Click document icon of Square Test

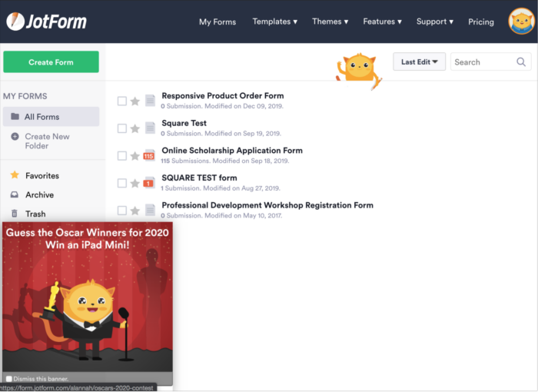[x=150, y=128]
